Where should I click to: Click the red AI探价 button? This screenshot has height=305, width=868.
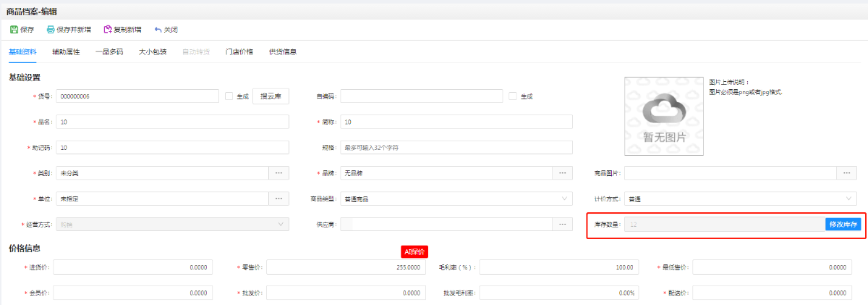coord(414,251)
